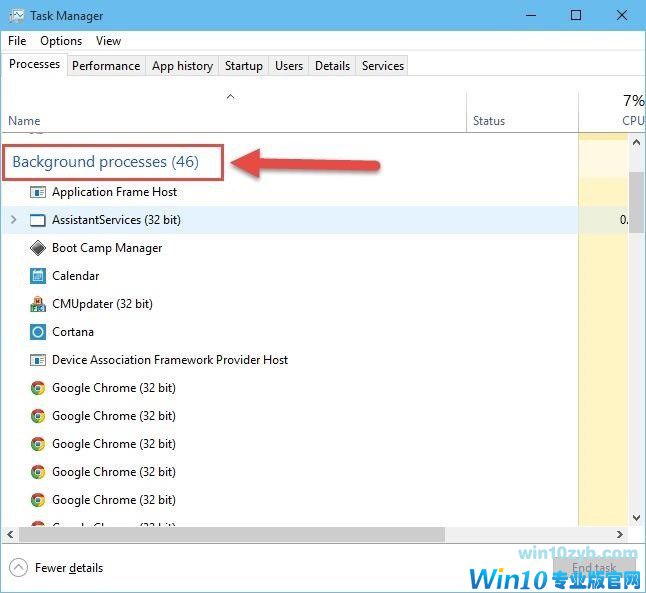Open the Startup tab
Screen dimensions: 646x593
(243, 66)
